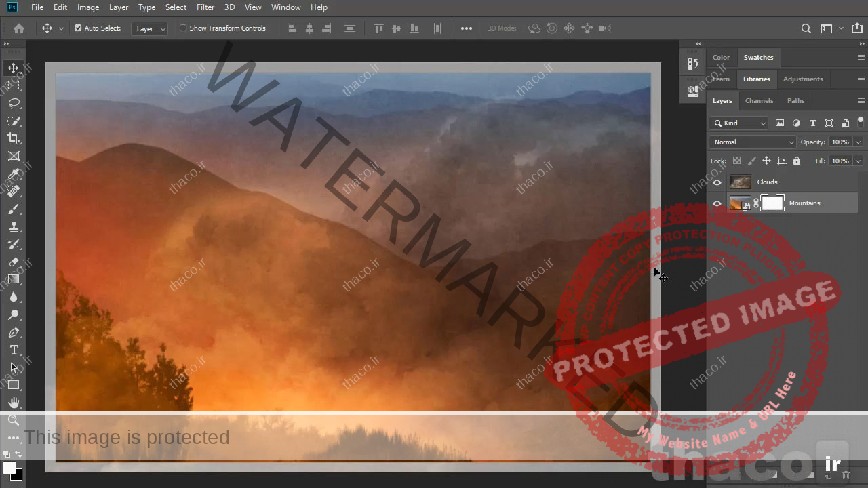Viewport: 868px width, 488px height.
Task: Select the Path Selection tool
Action: coord(14,368)
